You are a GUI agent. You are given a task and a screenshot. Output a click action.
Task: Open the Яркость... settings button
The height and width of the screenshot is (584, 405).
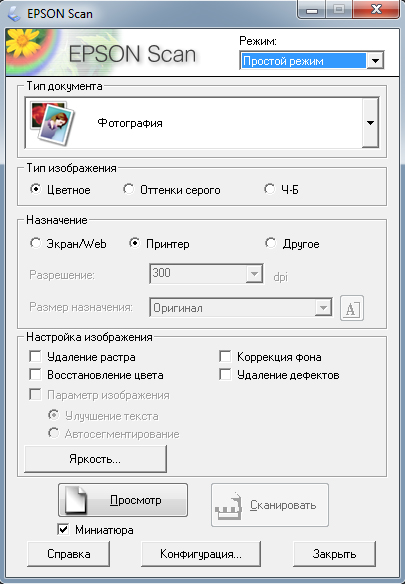click(x=95, y=459)
